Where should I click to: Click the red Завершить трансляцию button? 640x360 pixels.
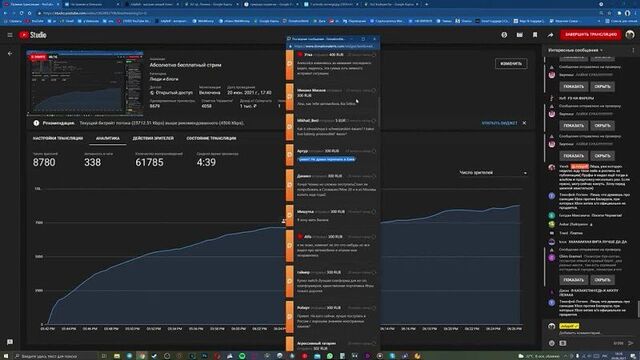point(591,35)
